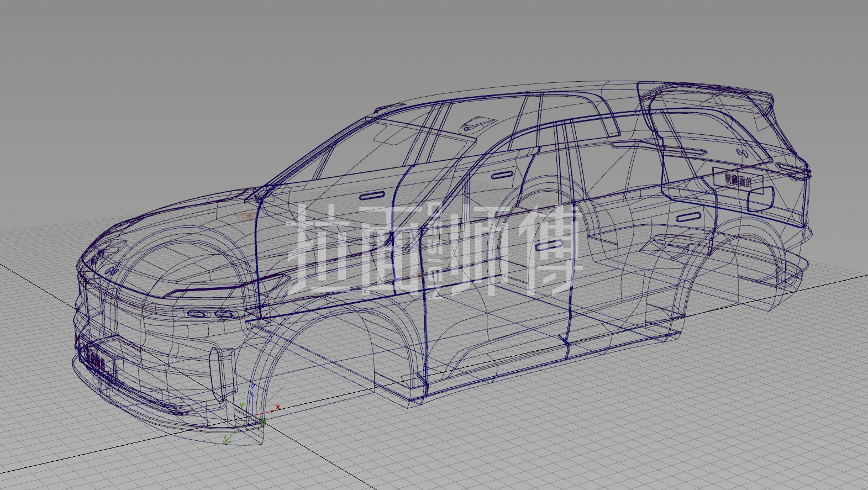Click the front hood emblem logo
Viewport: 868px width, 490px height.
[x=113, y=271]
